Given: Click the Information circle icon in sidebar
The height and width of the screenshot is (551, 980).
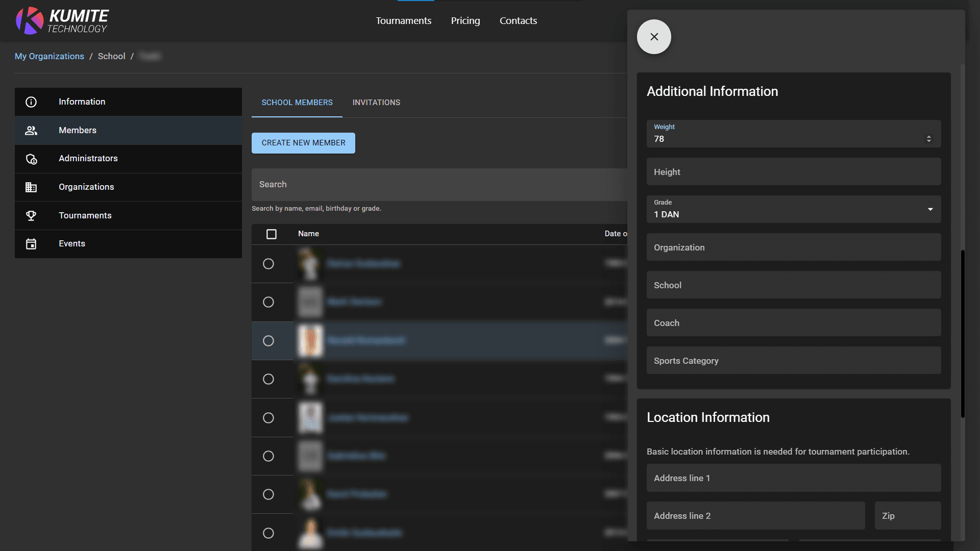Looking at the screenshot, I should [31, 102].
